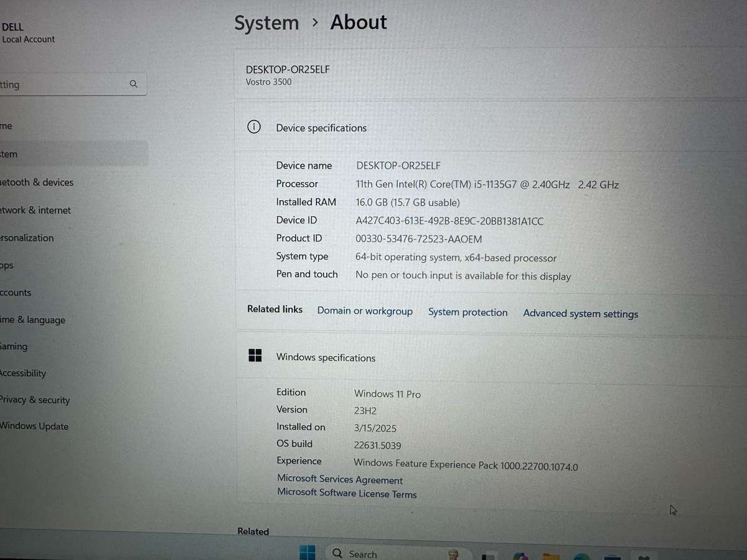The image size is (747, 560).
Task: Click the Windows specifications logo icon
Action: 255,355
